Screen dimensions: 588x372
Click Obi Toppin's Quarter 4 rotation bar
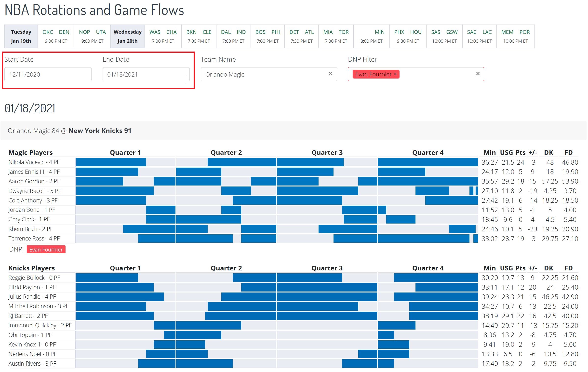(x=386, y=335)
